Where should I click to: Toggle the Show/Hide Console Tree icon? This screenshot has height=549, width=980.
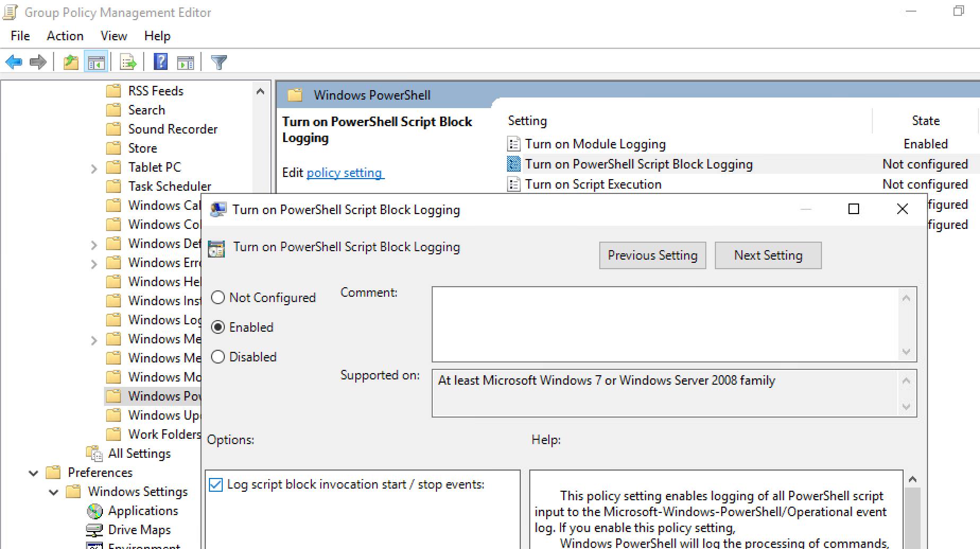click(x=96, y=61)
